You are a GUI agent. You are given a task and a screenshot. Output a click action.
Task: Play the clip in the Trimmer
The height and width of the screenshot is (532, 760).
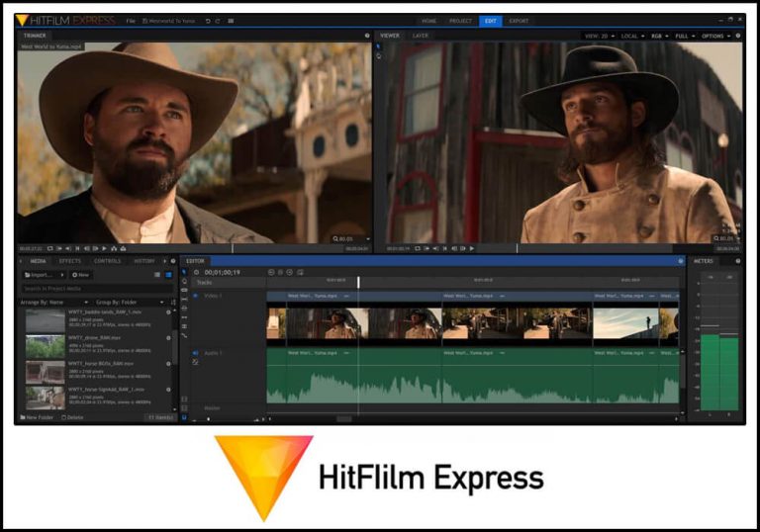click(x=104, y=248)
